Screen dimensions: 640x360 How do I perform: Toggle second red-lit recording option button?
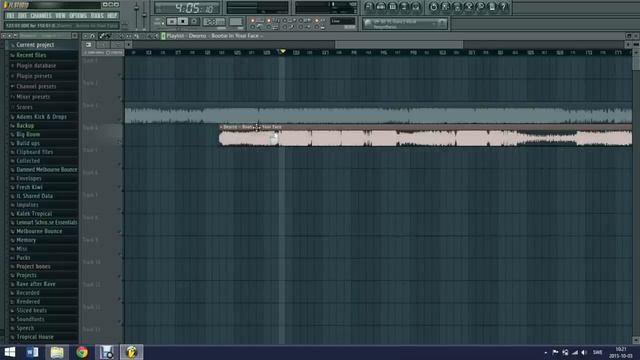click(x=269, y=20)
